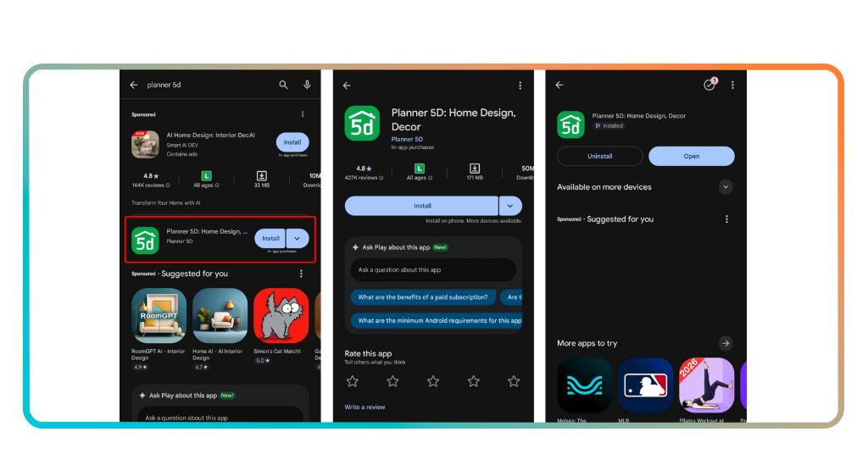This screenshot has height=454, width=868.
Task: Click the notification checkmark icon with badge
Action: coord(709,85)
